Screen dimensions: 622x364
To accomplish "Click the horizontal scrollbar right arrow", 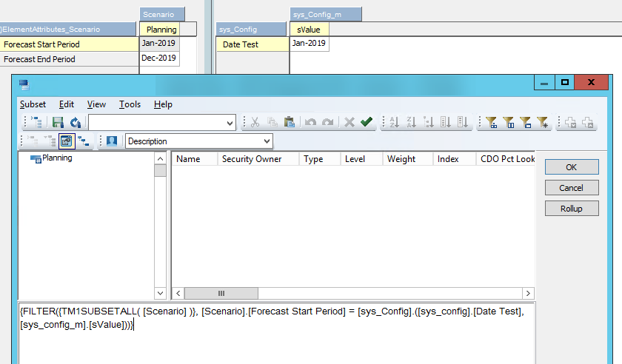I will pos(528,294).
